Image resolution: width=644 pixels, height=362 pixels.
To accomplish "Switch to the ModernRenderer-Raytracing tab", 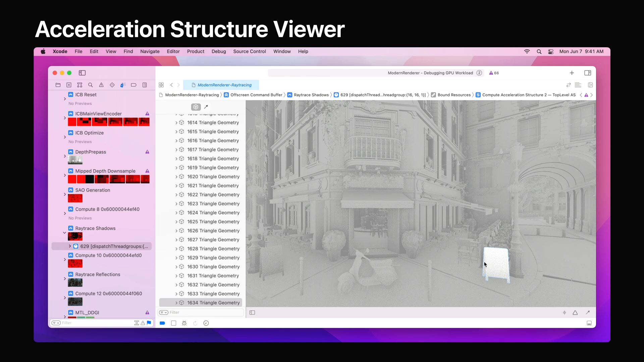I will click(224, 85).
